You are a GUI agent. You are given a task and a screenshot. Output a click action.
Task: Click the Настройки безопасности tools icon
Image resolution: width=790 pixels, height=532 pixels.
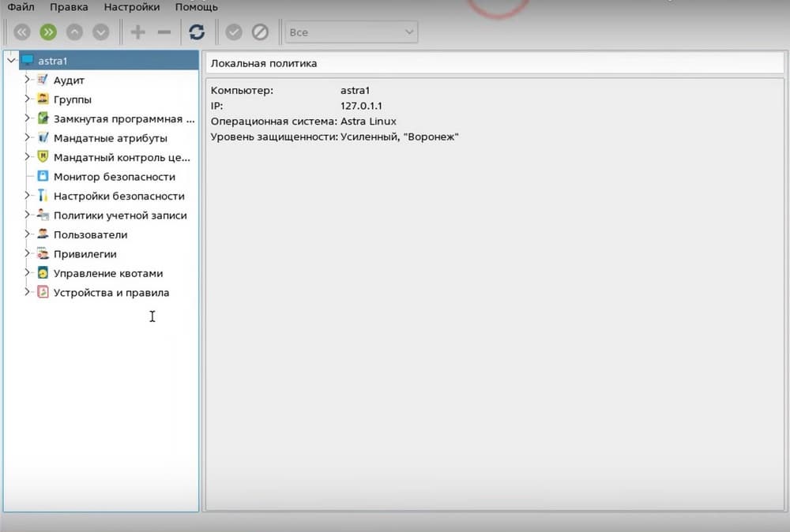click(x=43, y=195)
